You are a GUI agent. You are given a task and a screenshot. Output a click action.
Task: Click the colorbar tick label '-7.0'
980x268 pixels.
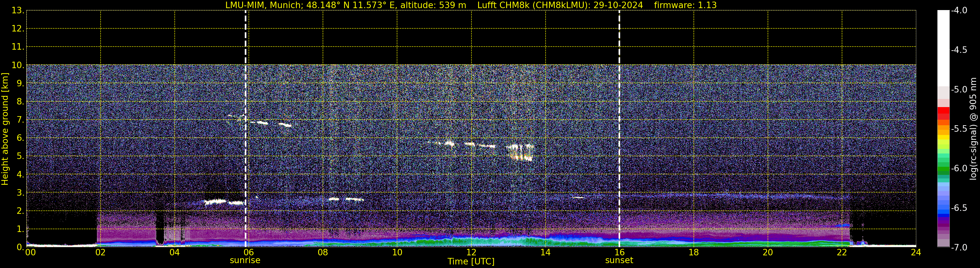959,248
